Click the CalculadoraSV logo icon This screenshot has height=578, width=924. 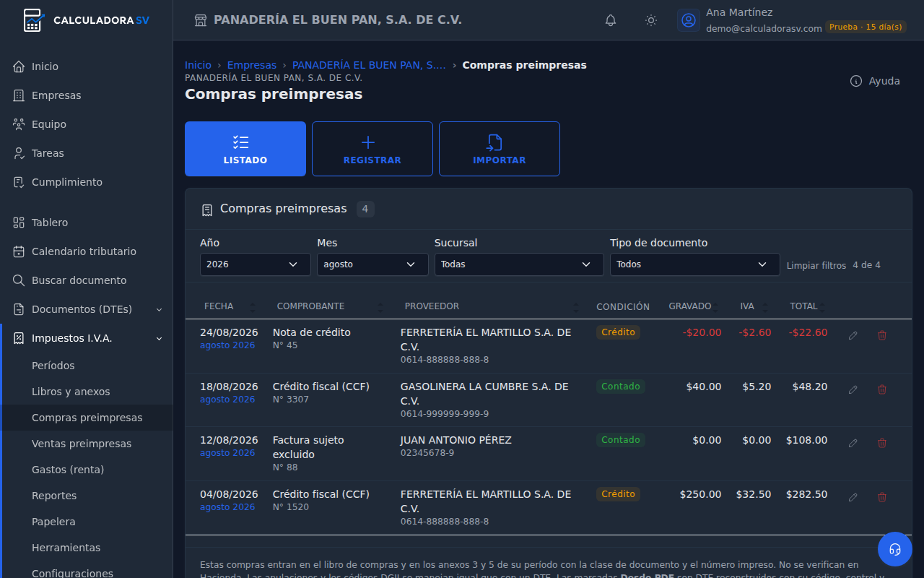pos(33,20)
